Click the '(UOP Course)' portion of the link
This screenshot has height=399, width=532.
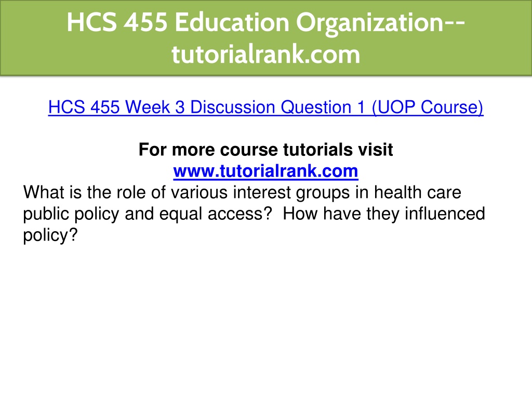(428, 107)
